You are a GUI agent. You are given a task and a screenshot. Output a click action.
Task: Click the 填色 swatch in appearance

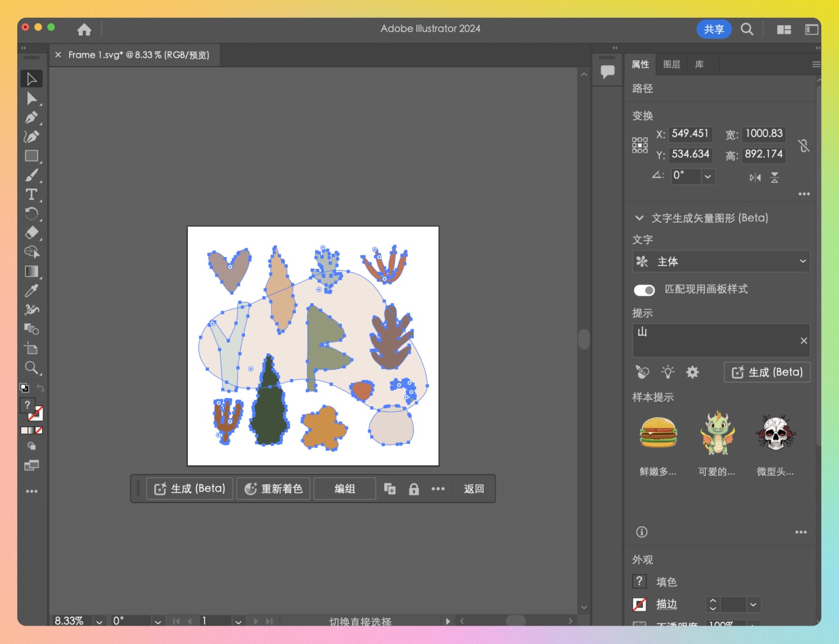pos(639,581)
